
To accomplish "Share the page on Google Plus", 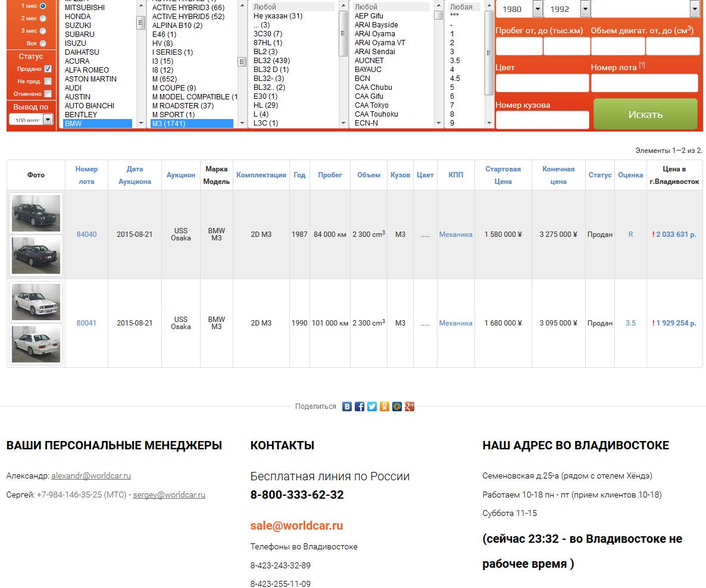I will coord(410,406).
